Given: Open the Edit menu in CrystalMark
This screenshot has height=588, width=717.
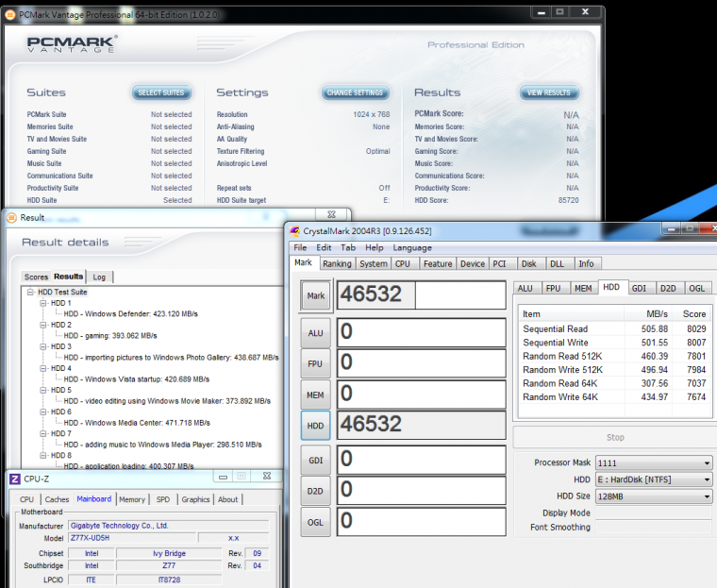Looking at the screenshot, I should point(324,247).
